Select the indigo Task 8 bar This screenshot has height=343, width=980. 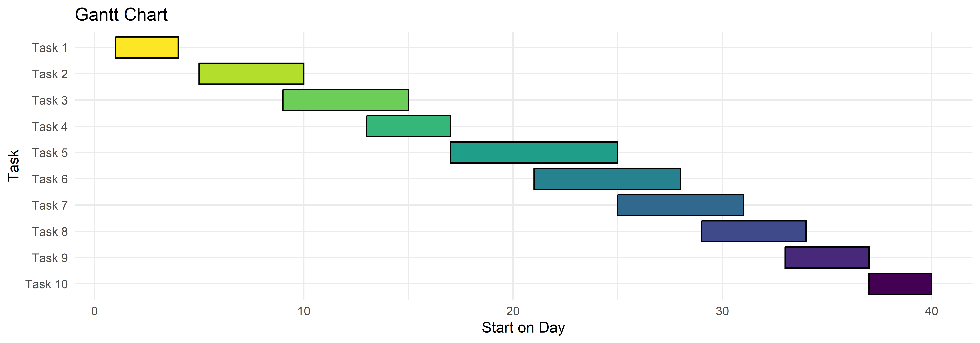(x=754, y=231)
